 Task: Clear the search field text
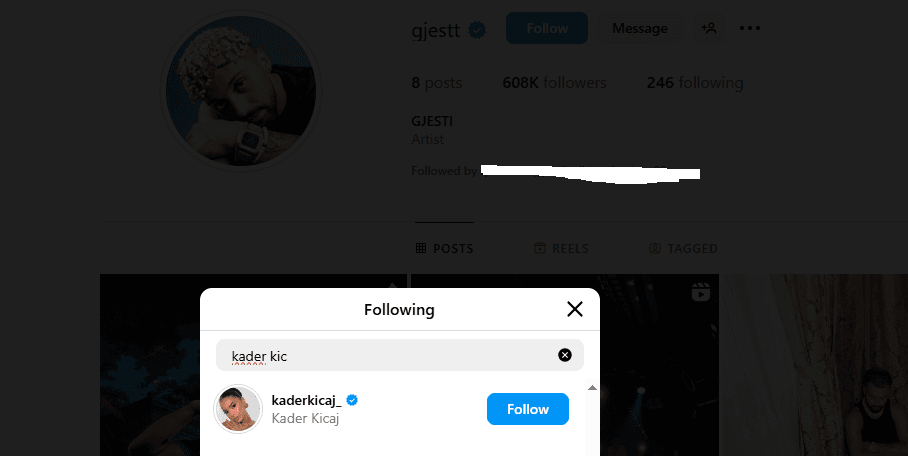pyautogui.click(x=564, y=355)
